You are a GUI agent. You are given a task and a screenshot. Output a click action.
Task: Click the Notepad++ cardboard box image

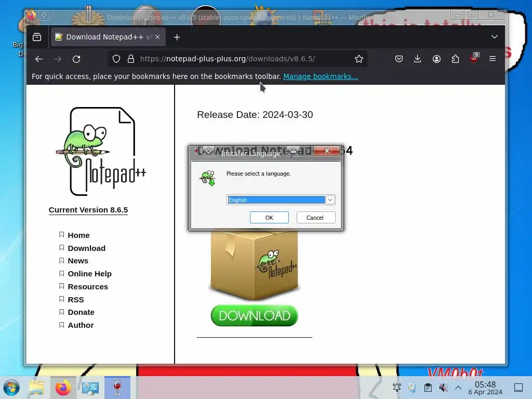pyautogui.click(x=255, y=265)
